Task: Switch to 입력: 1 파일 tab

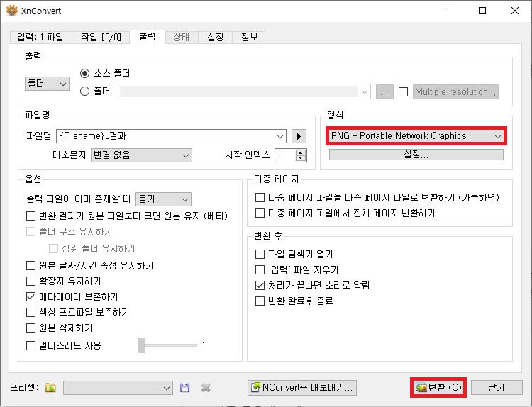Action: point(40,37)
